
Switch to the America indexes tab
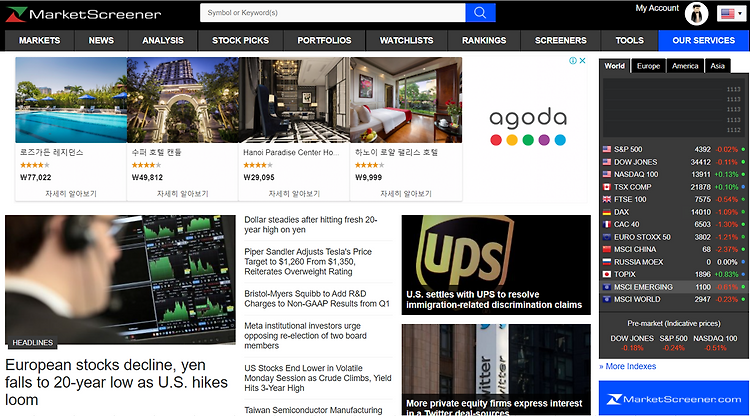coord(685,66)
